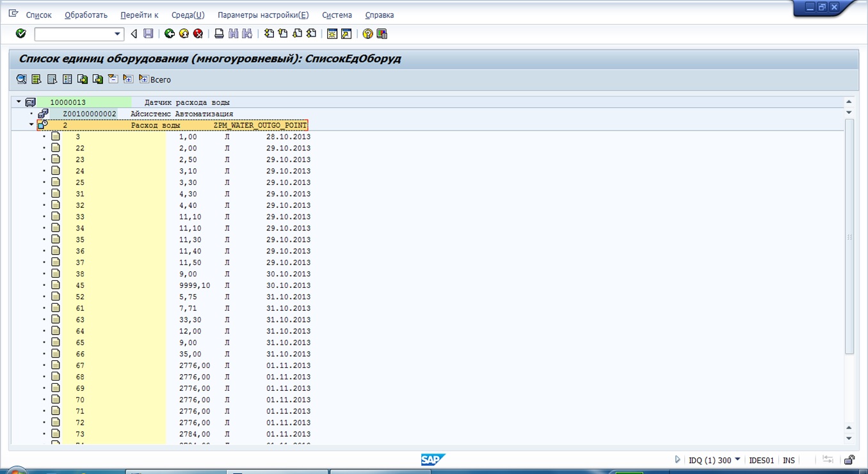Image resolution: width=868 pixels, height=474 pixels.
Task: Click the red Cancel icon
Action: 198,33
